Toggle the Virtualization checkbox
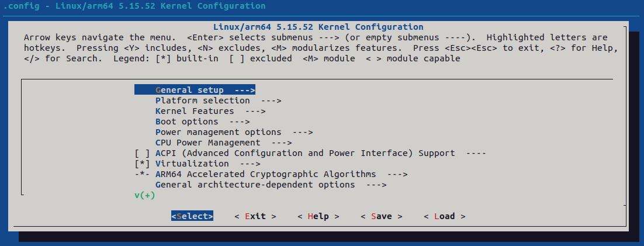 (142, 164)
